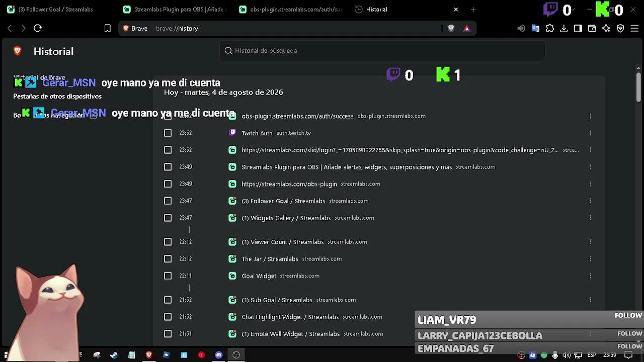Image resolution: width=644 pixels, height=362 pixels.
Task: Open a new tab with the plus button
Action: pyautogui.click(x=473, y=10)
